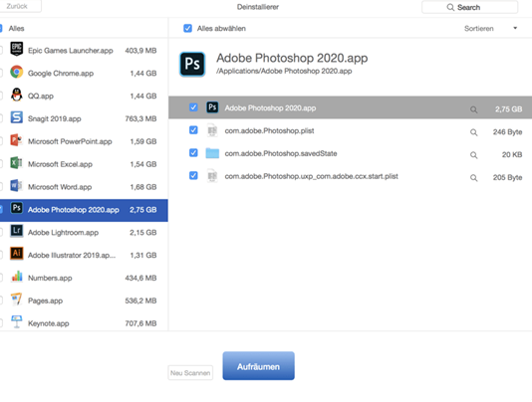532x402 pixels.
Task: Click the Keynote app icon
Action: click(x=17, y=321)
